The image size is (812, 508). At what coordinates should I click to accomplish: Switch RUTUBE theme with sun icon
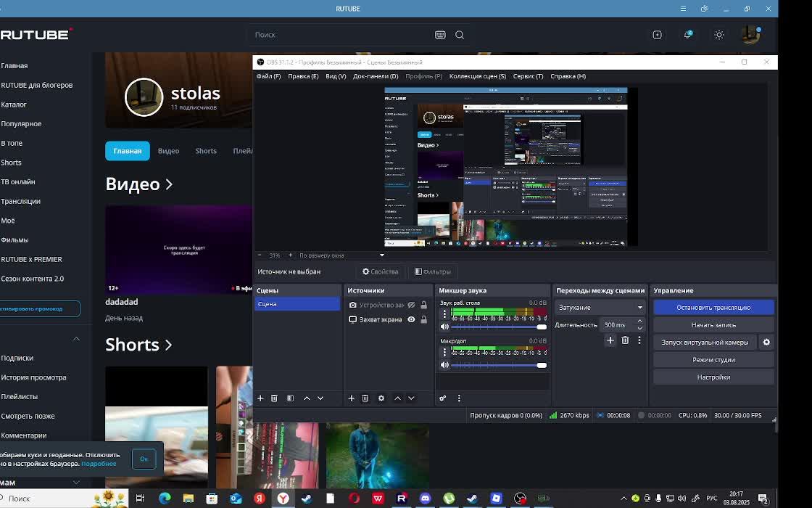click(719, 35)
